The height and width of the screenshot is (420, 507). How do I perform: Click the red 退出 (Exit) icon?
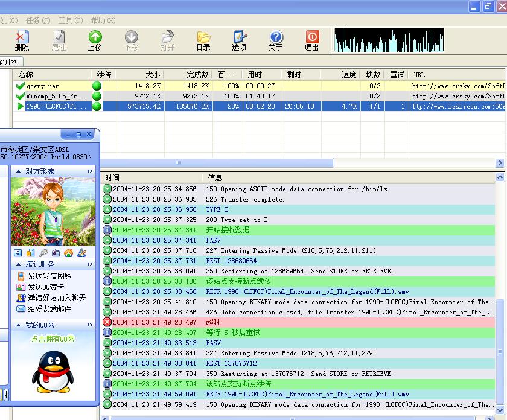point(311,40)
